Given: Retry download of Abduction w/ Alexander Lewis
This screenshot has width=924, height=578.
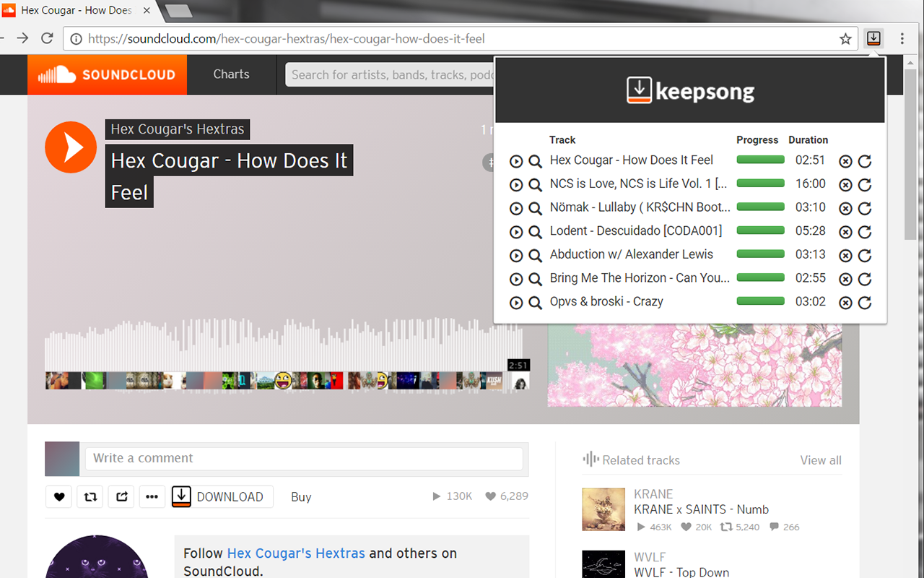Looking at the screenshot, I should tap(865, 256).
